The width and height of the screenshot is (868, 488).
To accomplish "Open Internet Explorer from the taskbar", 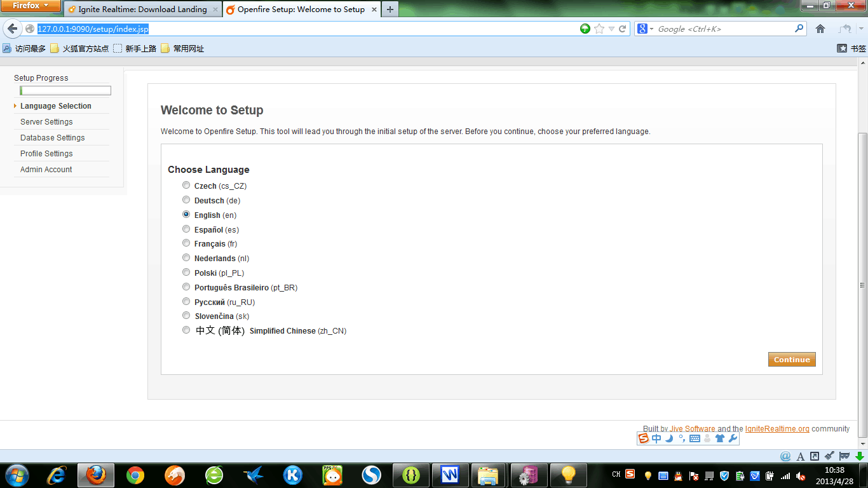I will click(57, 475).
